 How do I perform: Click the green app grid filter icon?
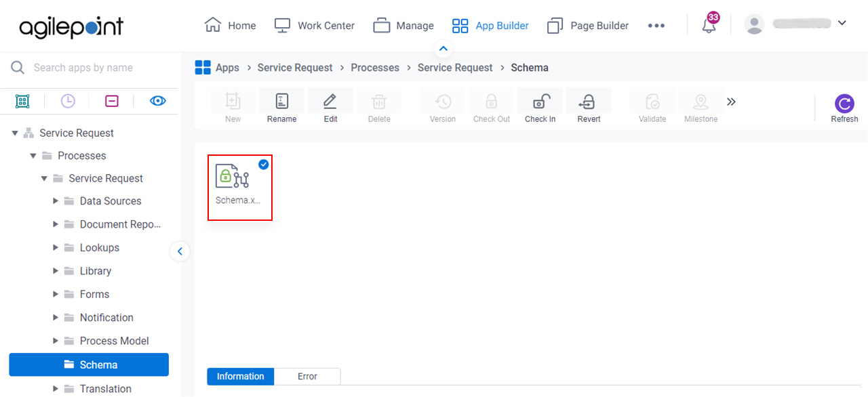(22, 101)
